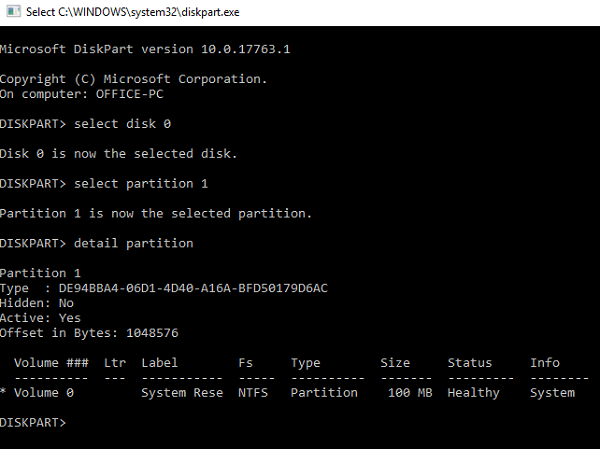600x449 pixels.
Task: Click the Microsoft Corporation copyright line
Action: click(134, 78)
